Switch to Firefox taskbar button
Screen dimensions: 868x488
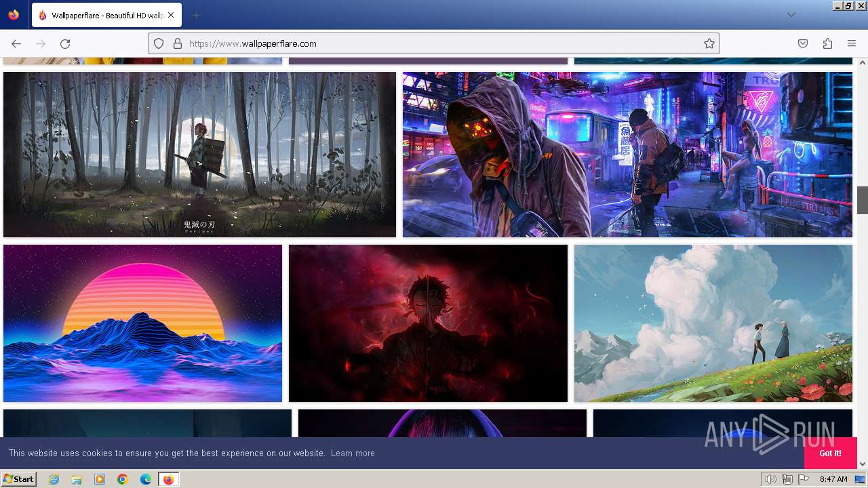168,479
